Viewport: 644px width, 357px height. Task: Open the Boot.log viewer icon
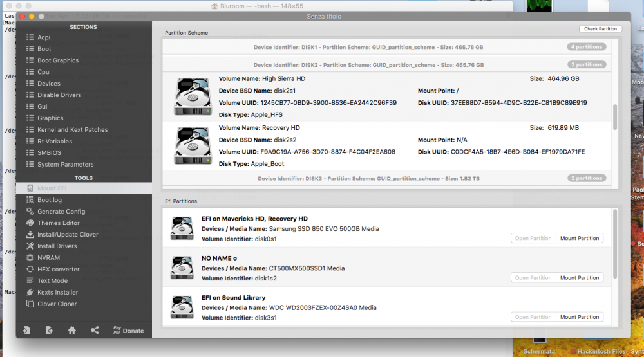[x=30, y=200]
